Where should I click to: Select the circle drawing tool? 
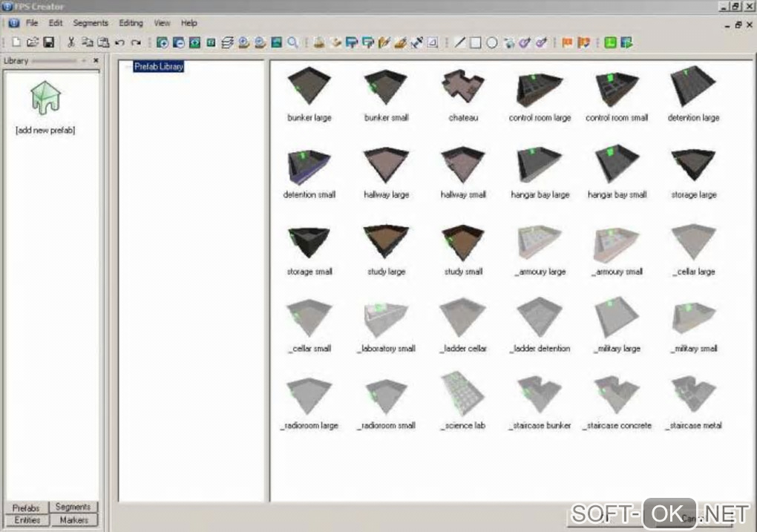(x=492, y=42)
